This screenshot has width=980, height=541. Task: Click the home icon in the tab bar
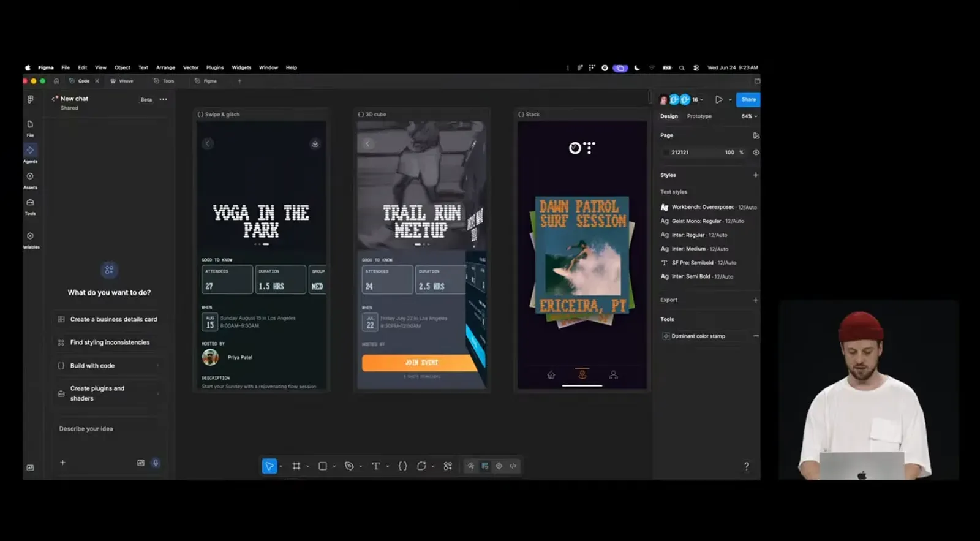point(56,81)
